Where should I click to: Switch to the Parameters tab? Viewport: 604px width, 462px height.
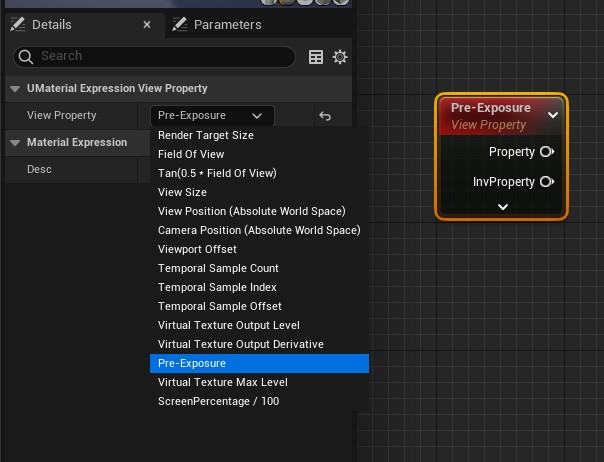tap(226, 24)
